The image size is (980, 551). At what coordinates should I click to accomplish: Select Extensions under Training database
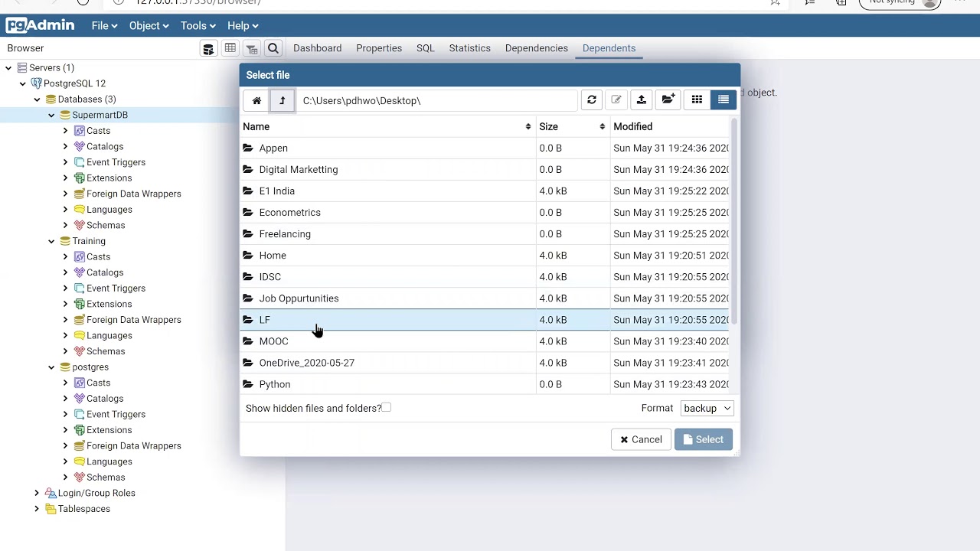[109, 304]
